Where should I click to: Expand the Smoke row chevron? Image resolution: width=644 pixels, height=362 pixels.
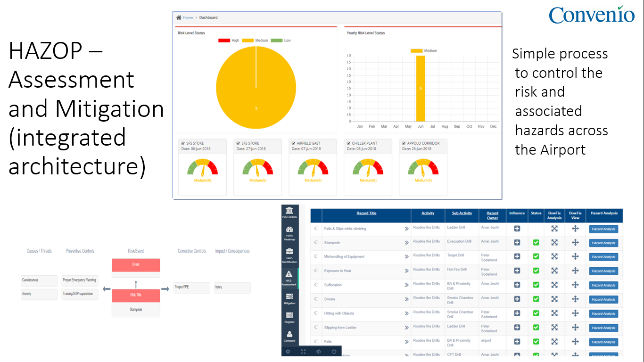(x=406, y=299)
